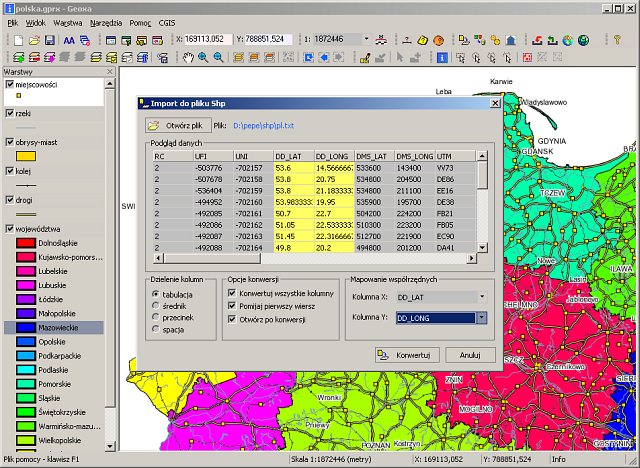The height and width of the screenshot is (468, 640).
Task: Expand the Kolumna Y combo box
Action: click(482, 317)
